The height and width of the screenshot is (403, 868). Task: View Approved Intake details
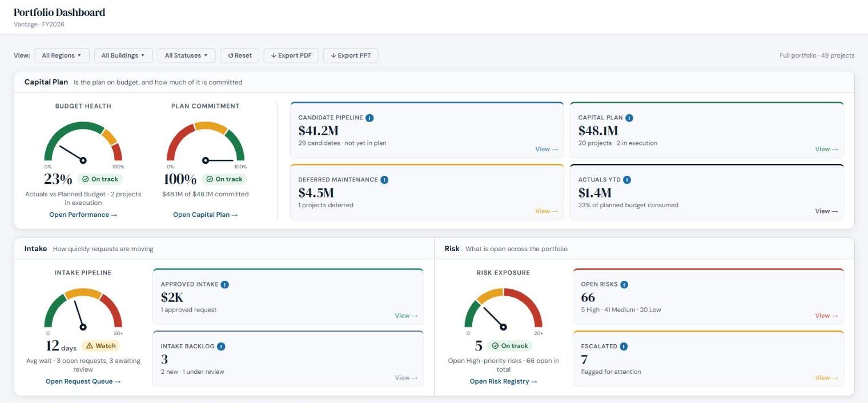406,316
